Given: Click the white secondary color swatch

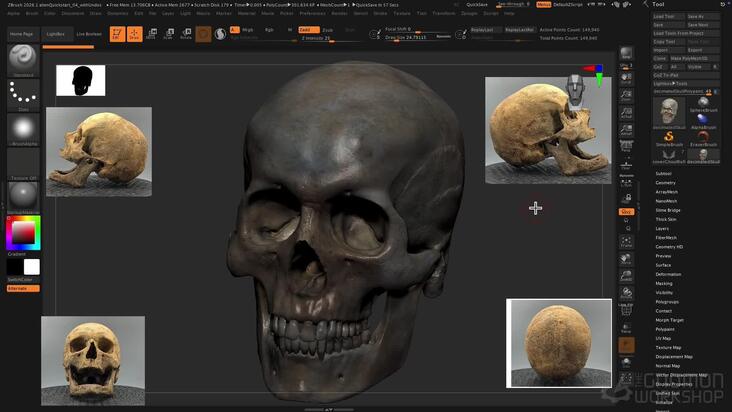Looking at the screenshot, I should [32, 267].
